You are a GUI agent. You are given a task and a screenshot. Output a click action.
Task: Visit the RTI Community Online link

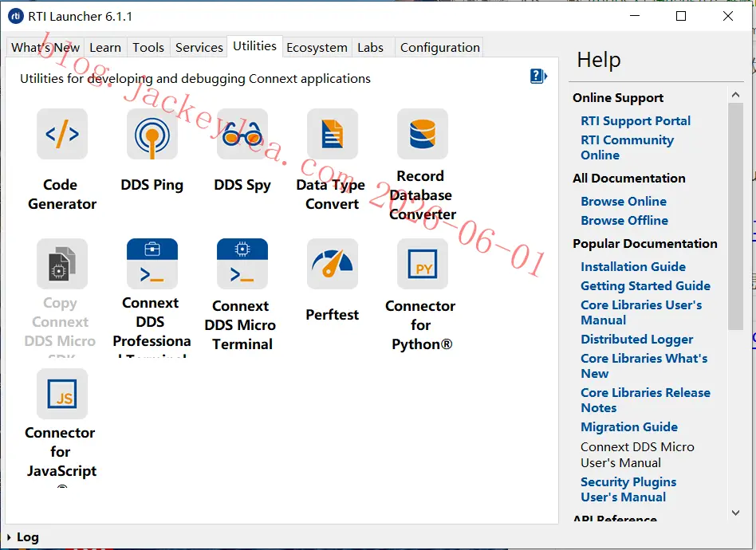pos(627,147)
